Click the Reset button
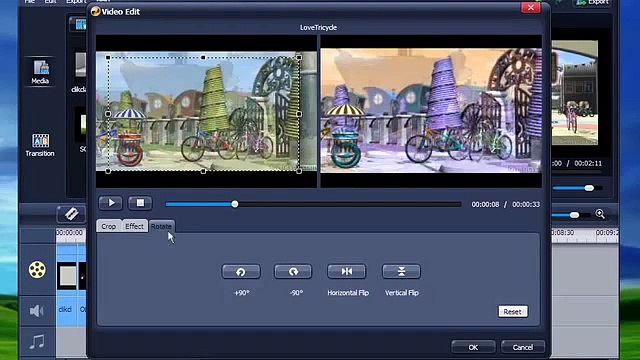Screen dimensions: 640x360 point(513,312)
